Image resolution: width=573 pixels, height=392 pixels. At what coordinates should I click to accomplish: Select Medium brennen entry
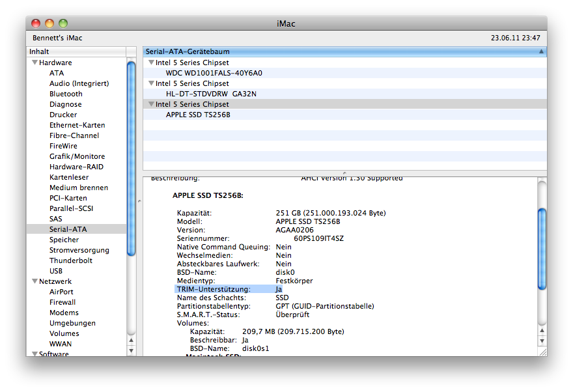(79, 188)
